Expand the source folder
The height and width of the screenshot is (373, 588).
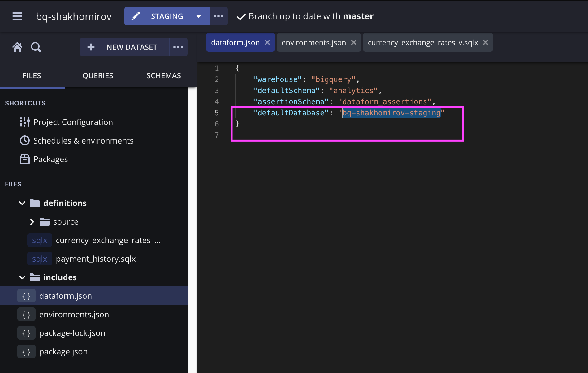point(32,222)
